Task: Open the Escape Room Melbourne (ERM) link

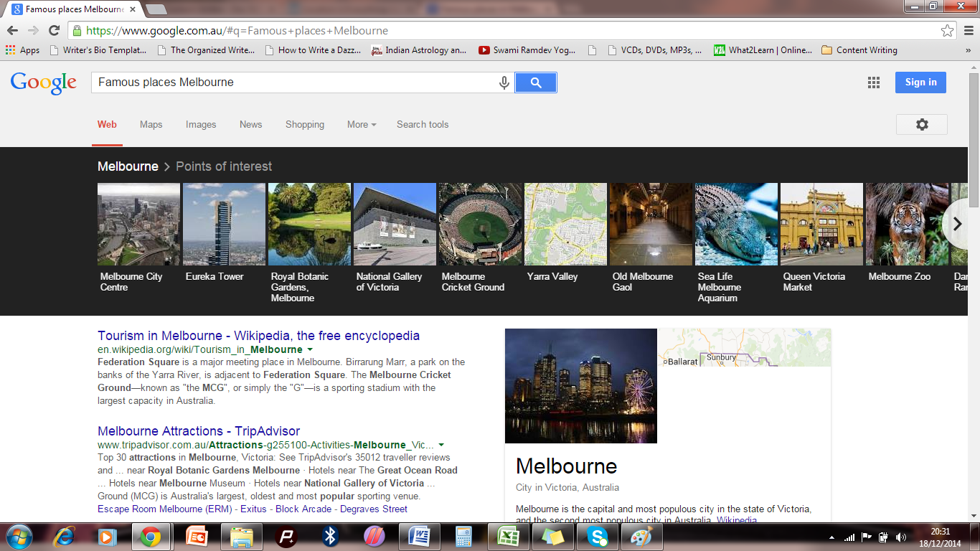Action: click(x=164, y=509)
